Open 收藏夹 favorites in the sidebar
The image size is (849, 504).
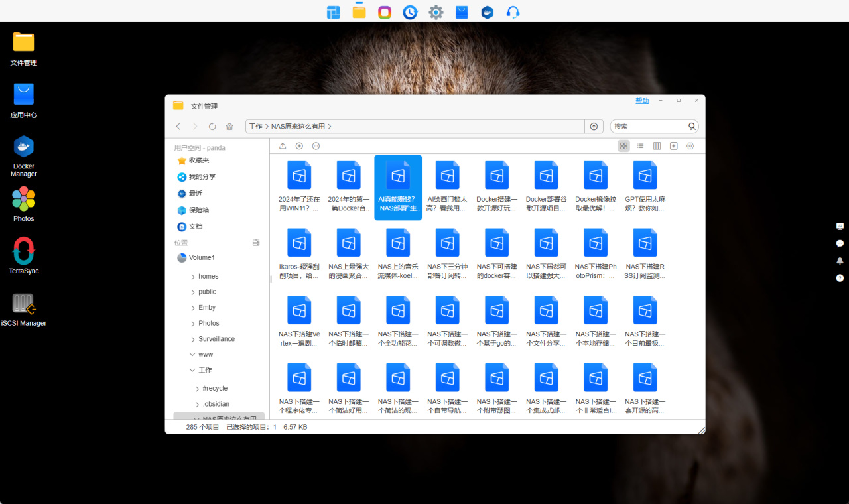[198, 160]
